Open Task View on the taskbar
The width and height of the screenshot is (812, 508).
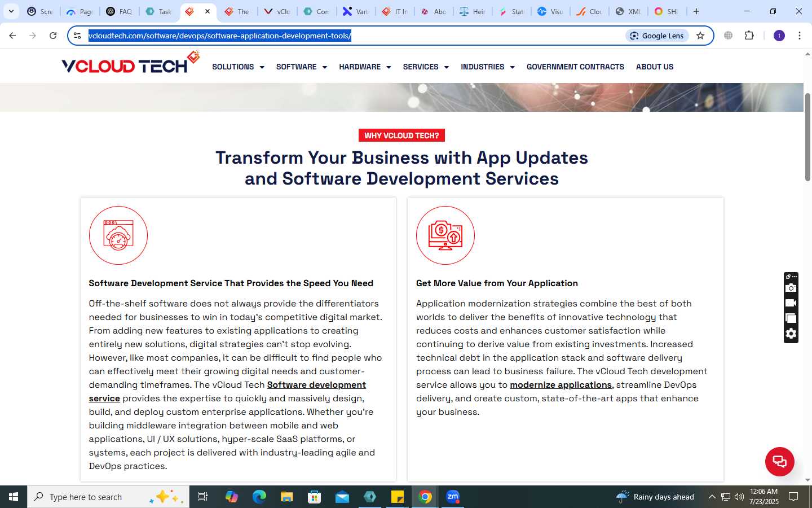pyautogui.click(x=203, y=497)
